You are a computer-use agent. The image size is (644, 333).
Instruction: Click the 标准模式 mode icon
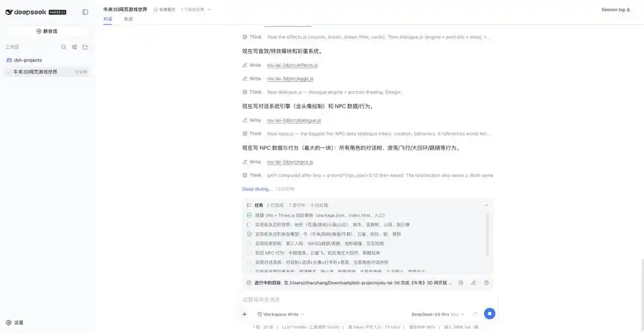click(156, 10)
